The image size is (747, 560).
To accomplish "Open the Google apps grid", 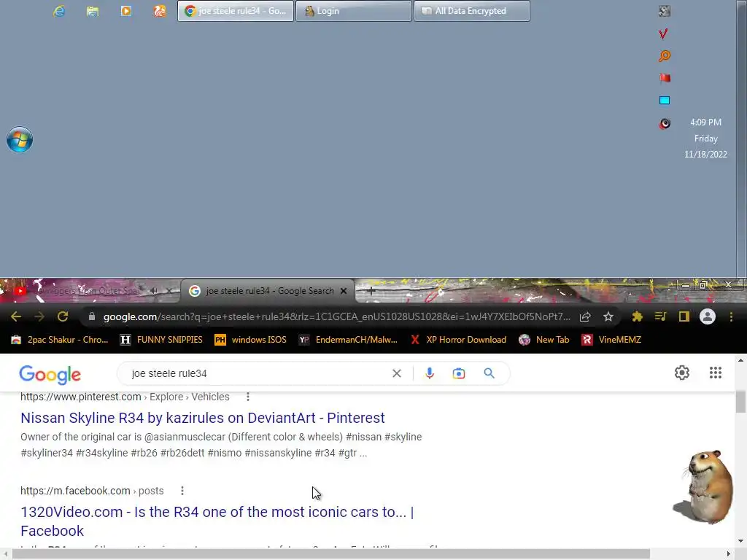I will coord(716,373).
